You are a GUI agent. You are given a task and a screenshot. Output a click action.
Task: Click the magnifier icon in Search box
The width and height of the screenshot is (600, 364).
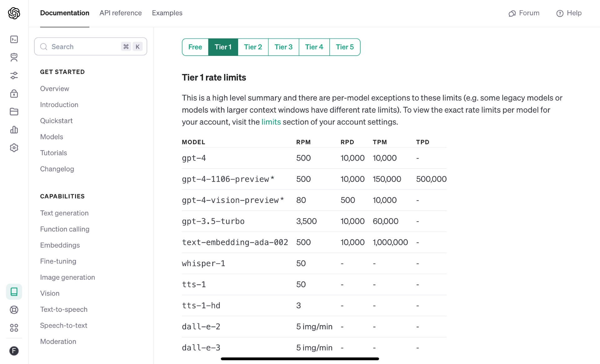coord(44,47)
